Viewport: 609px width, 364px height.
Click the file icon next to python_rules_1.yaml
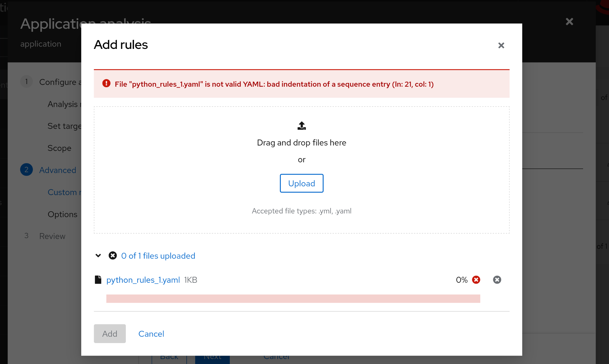[98, 280]
